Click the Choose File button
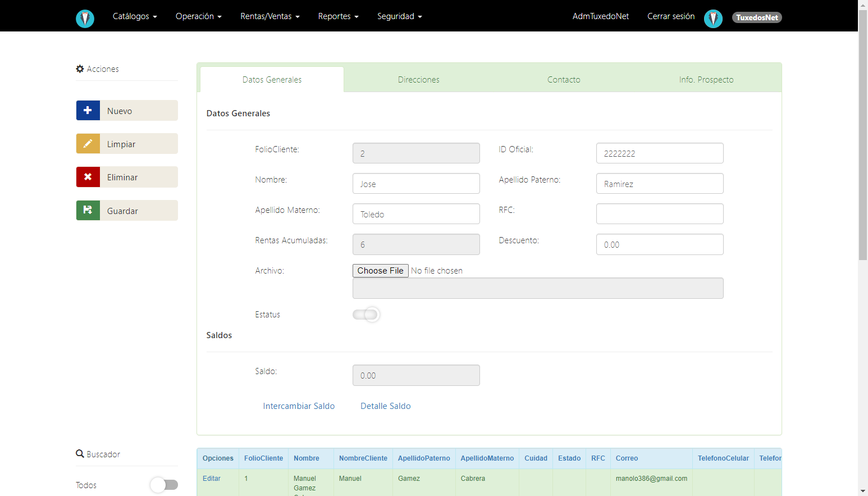The image size is (868, 496). point(381,271)
